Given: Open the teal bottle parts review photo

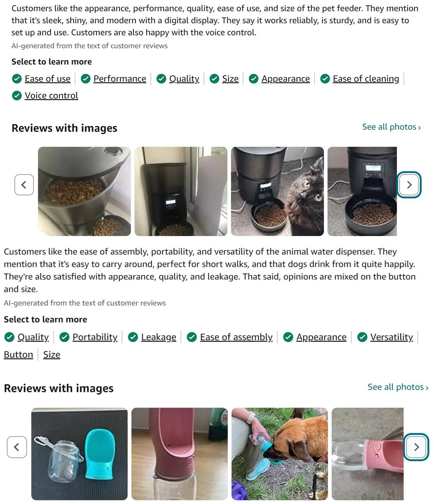Looking at the screenshot, I should (79, 454).
